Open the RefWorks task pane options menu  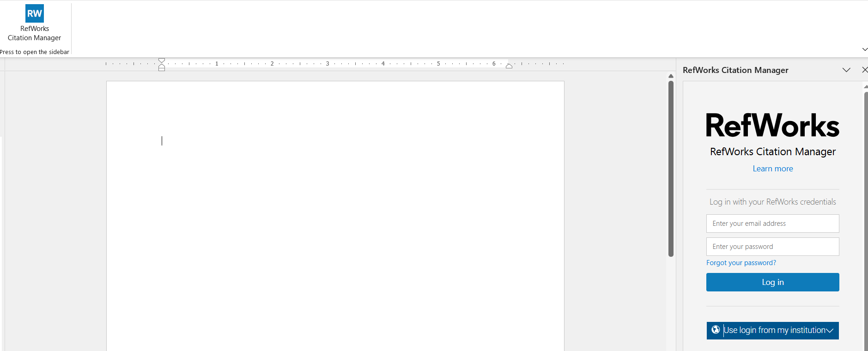click(846, 70)
